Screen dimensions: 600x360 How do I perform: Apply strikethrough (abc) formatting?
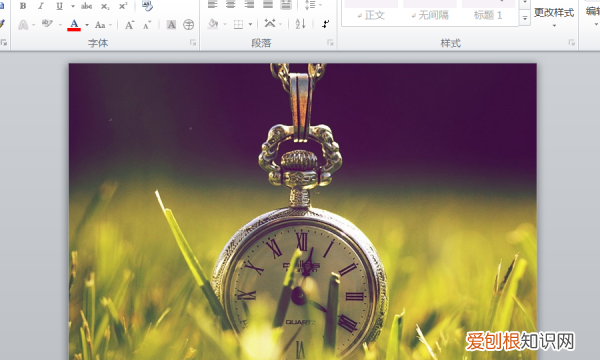click(x=86, y=6)
